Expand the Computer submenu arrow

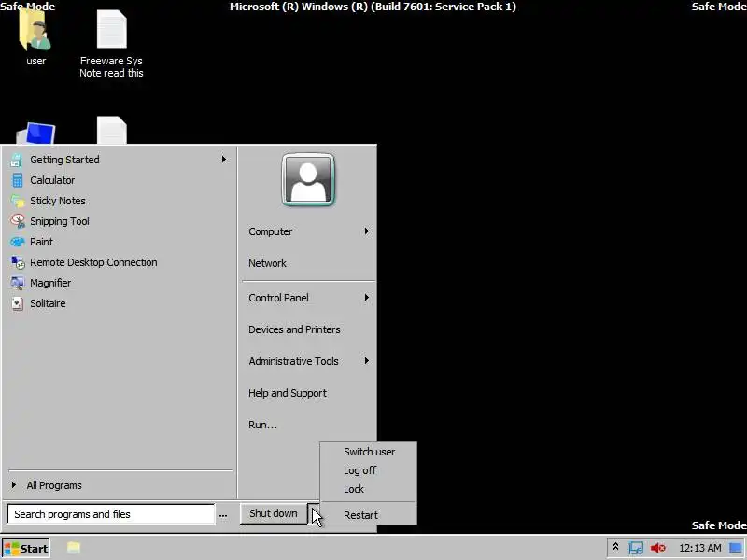[x=366, y=231]
